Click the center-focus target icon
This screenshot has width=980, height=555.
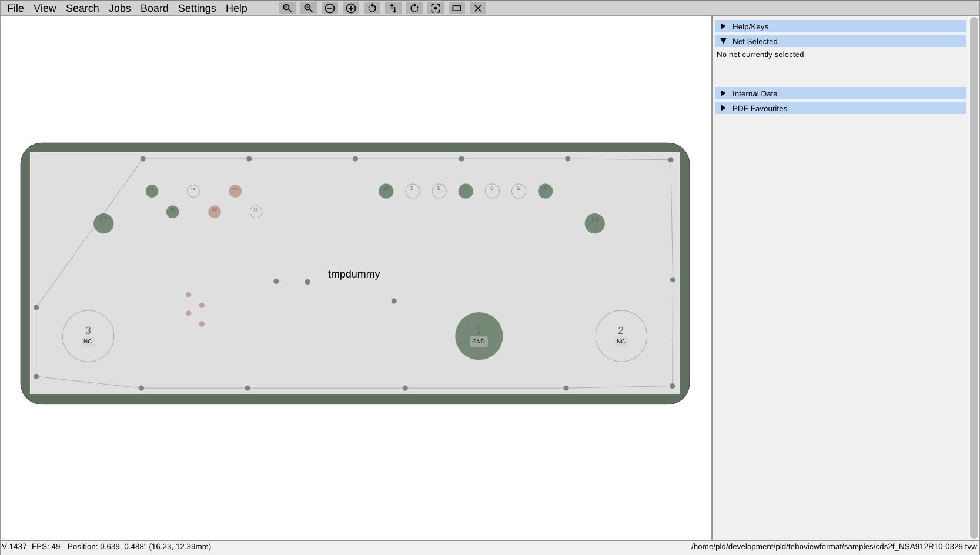[x=436, y=8]
